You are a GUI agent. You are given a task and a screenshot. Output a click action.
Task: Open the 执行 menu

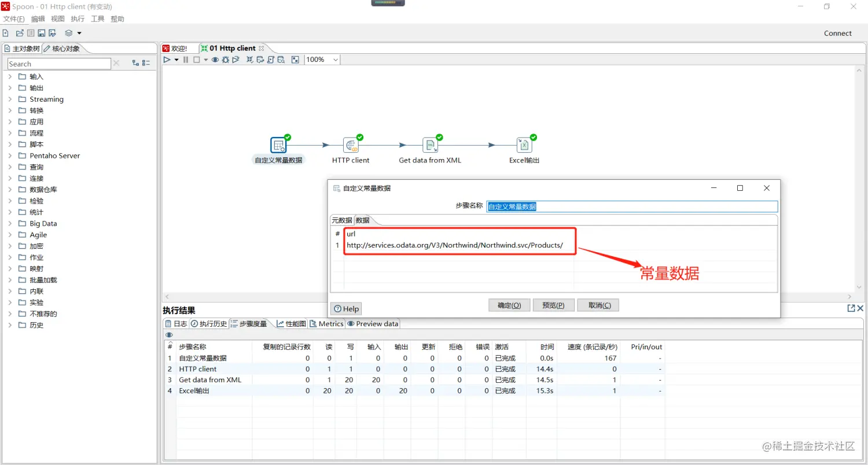click(78, 19)
